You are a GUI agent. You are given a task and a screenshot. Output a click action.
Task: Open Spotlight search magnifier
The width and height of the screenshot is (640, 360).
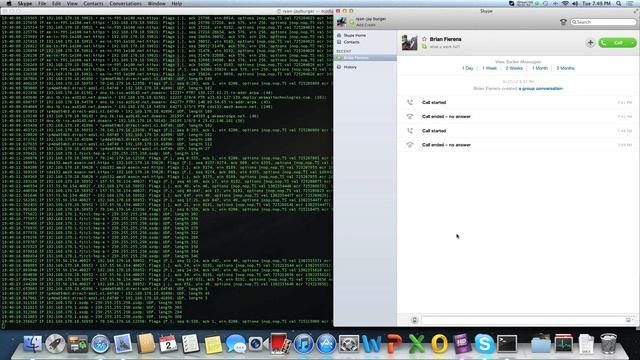619,3
